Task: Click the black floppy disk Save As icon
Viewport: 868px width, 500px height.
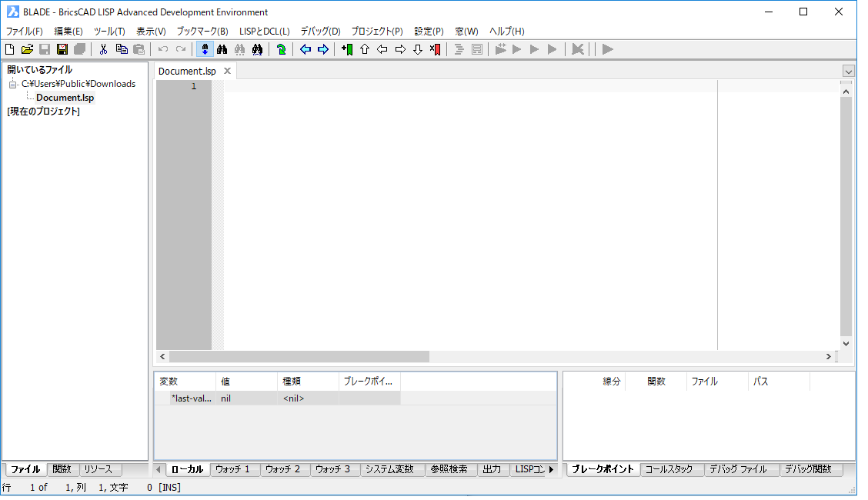Action: click(62, 49)
